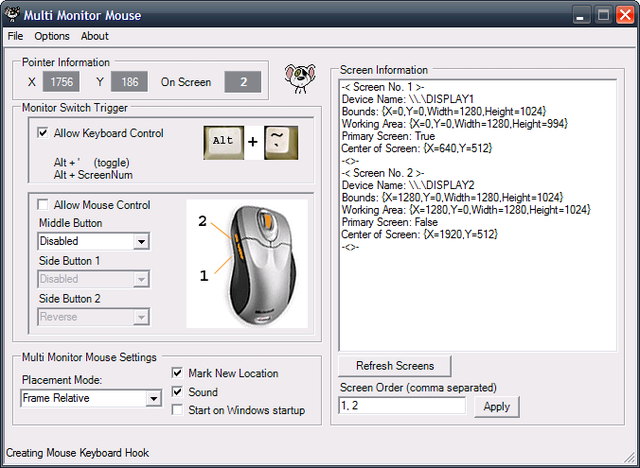Screen dimensions: 640x468
Task: Click the orange scroll wheel on mouse image
Action: pyautogui.click(x=268, y=221)
